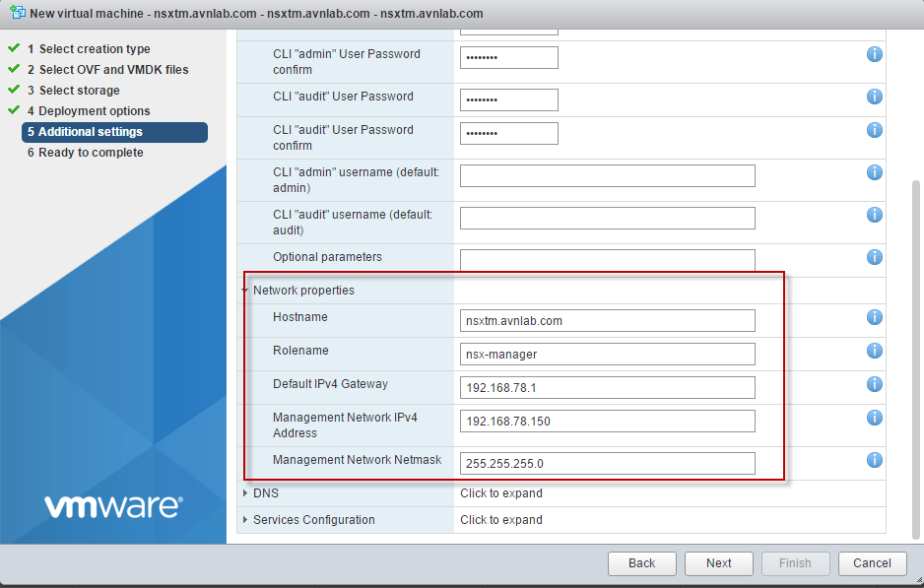This screenshot has height=588, width=924.
Task: Click info icon for CLI "admin" username
Action: (x=874, y=172)
